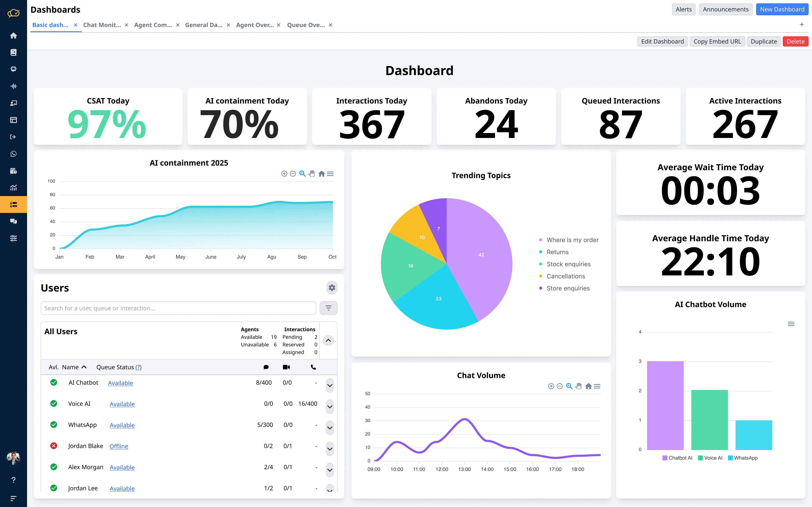Click the New Dashboard button

(782, 9)
